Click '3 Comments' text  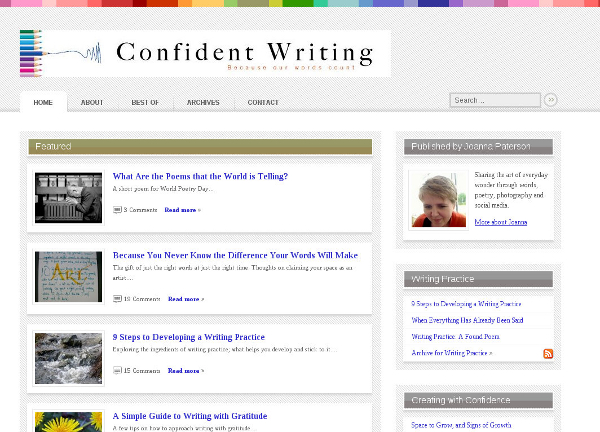pyautogui.click(x=140, y=210)
